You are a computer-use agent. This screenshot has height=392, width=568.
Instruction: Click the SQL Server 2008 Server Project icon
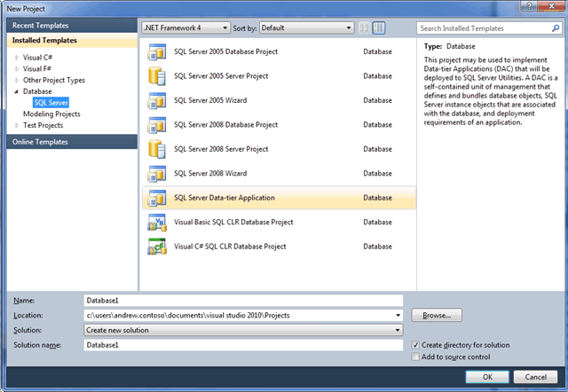(x=157, y=149)
